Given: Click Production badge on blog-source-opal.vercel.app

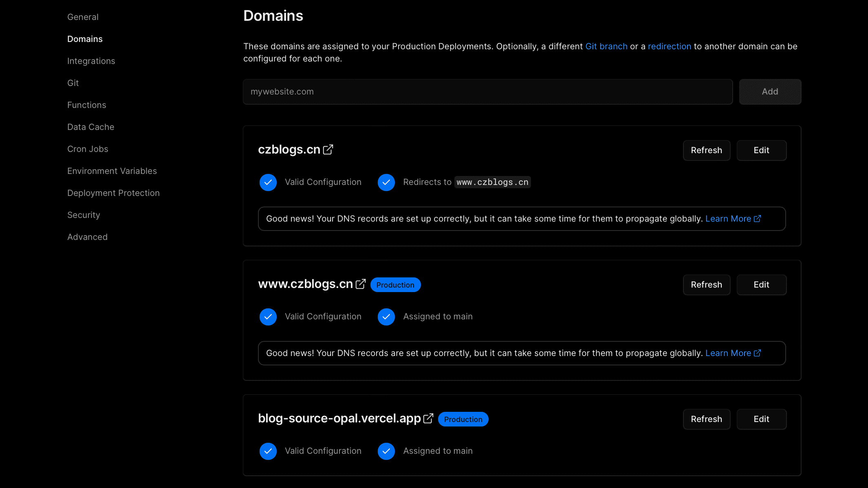Looking at the screenshot, I should click(x=463, y=419).
